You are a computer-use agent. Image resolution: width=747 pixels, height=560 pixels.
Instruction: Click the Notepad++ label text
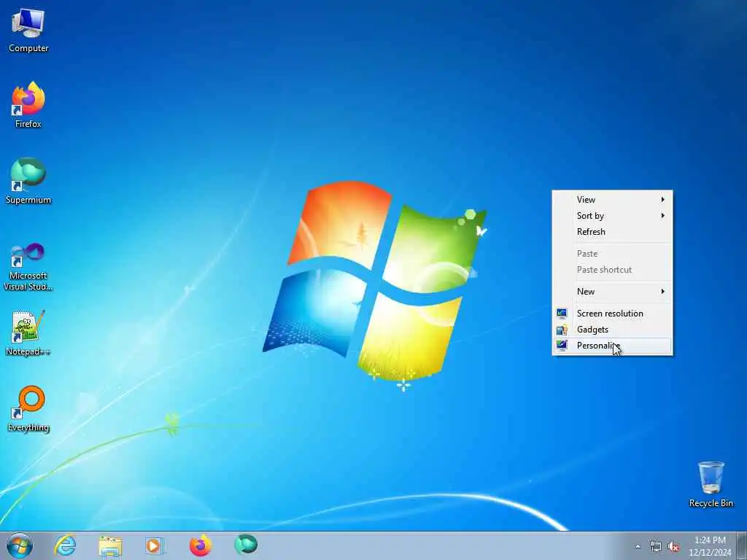point(28,352)
